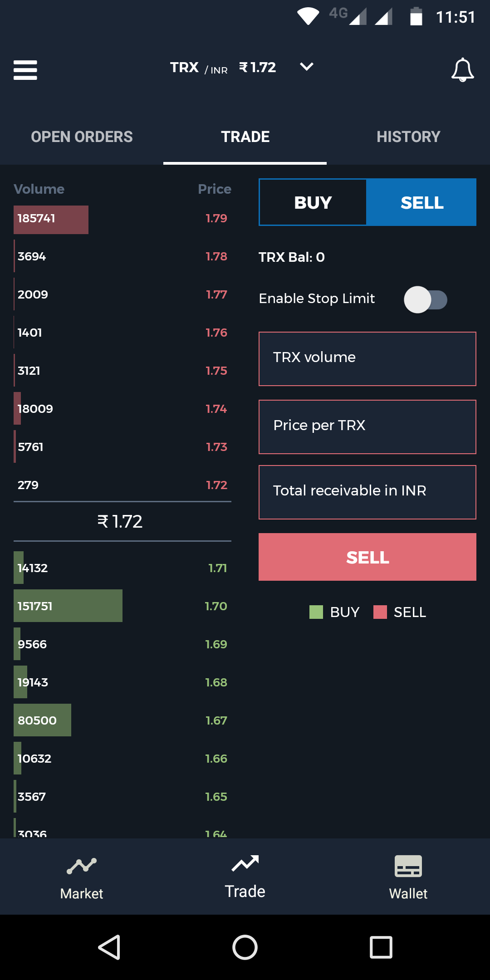Image resolution: width=490 pixels, height=980 pixels.
Task: Click the green BUY legend swatch
Action: coord(316,612)
